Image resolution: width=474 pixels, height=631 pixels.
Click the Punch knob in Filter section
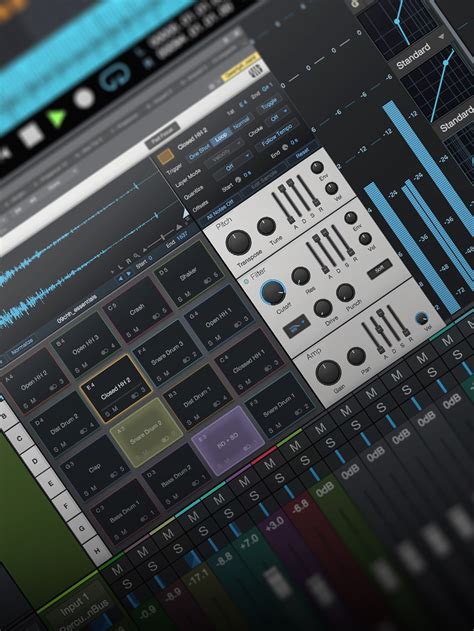coord(345,293)
